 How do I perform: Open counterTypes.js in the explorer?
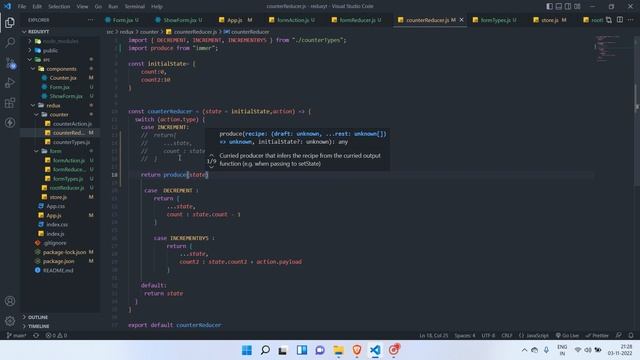tap(60, 142)
